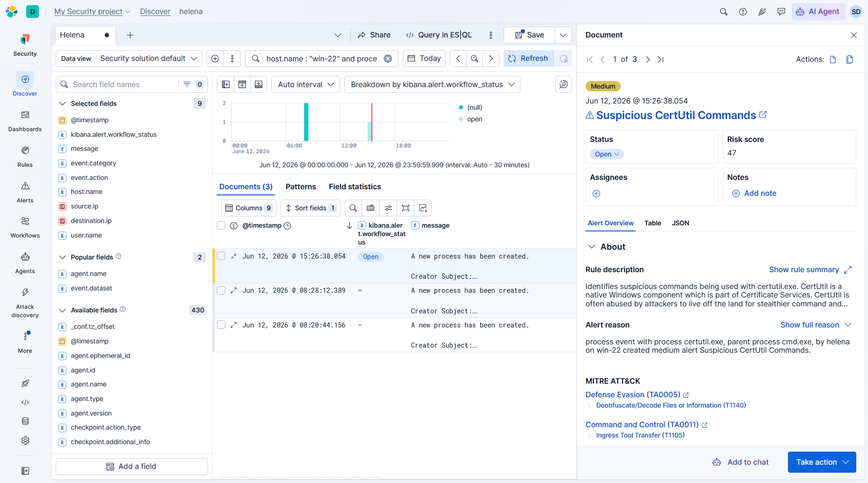Switch to the JSON tab
Image resolution: width=868 pixels, height=483 pixels.
tap(680, 223)
